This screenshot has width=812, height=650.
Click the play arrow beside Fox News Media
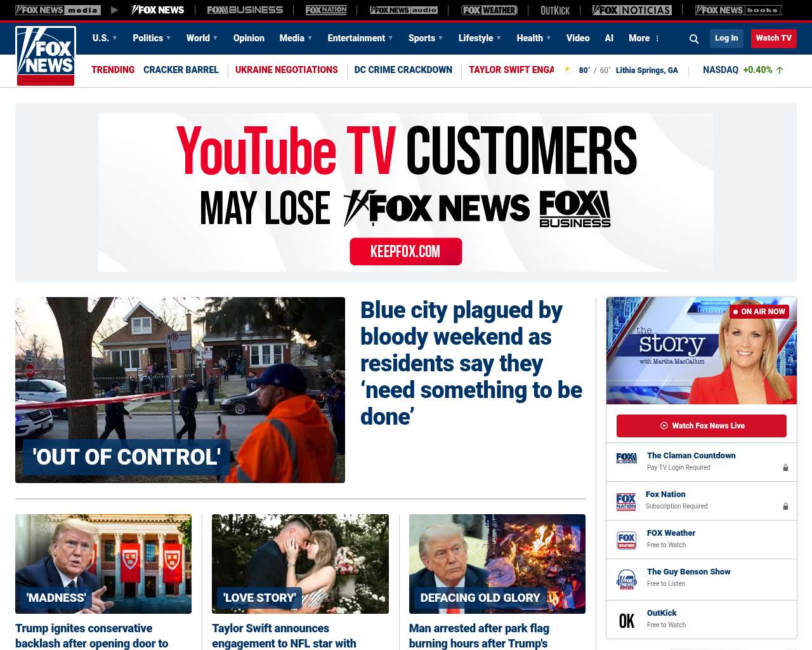click(114, 10)
